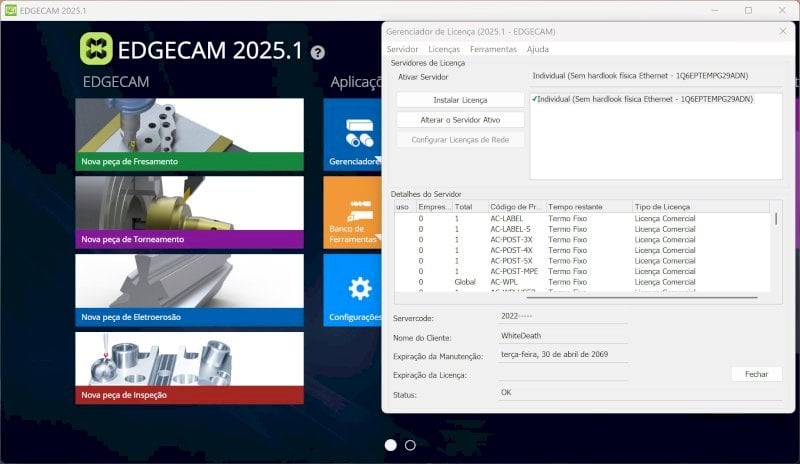This screenshot has height=464, width=800.
Task: Create Nova peça de Fresamento
Action: click(x=189, y=134)
